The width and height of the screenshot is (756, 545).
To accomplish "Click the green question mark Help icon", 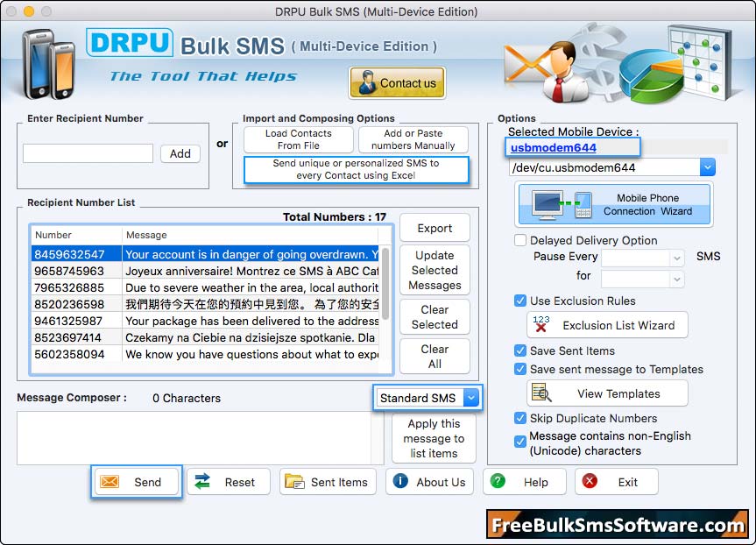I will pos(498,481).
